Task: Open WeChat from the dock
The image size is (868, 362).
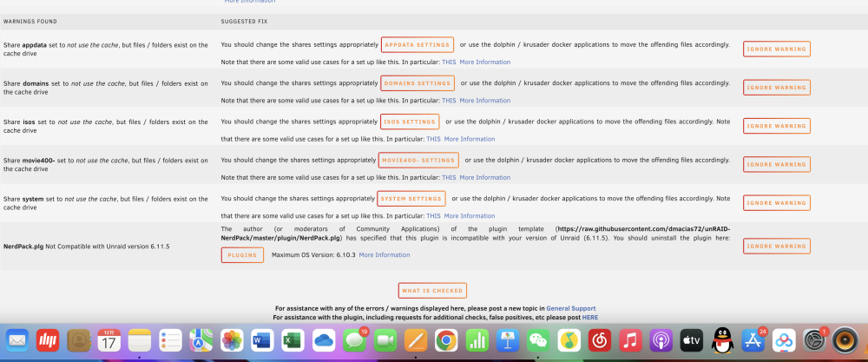Action: [x=537, y=340]
